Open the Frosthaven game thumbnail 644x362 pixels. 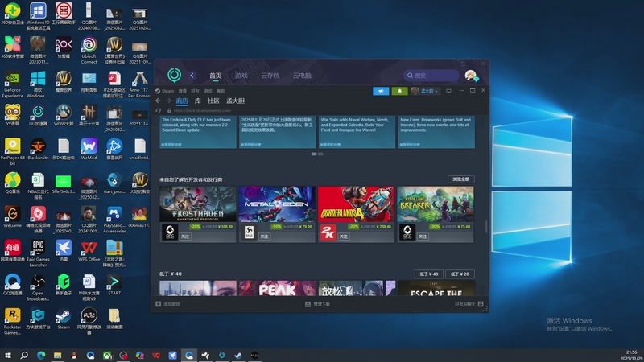click(x=197, y=204)
